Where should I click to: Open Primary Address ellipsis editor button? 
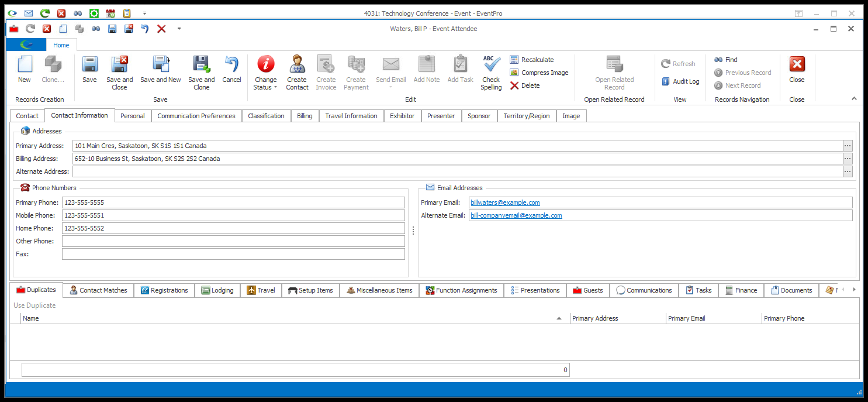coord(848,146)
